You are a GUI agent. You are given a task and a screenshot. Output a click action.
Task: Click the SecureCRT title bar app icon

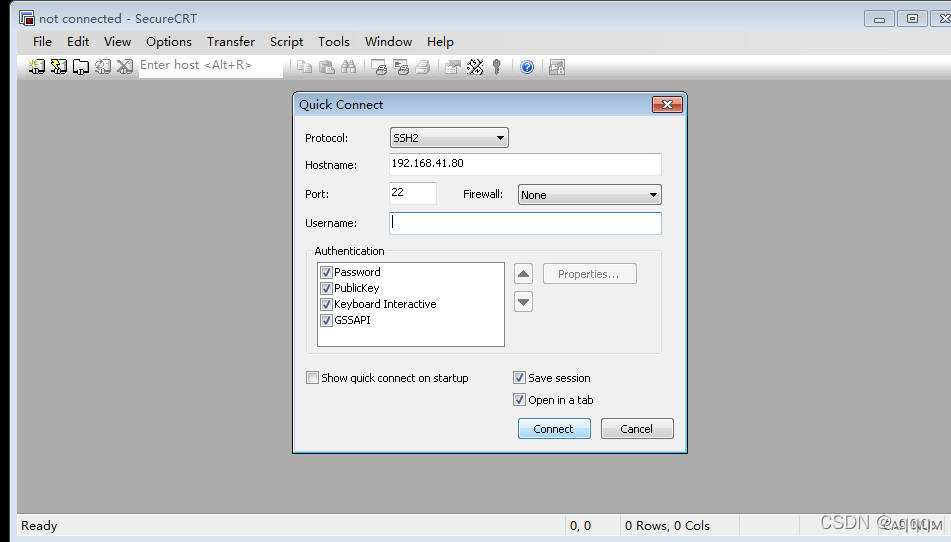click(27, 18)
